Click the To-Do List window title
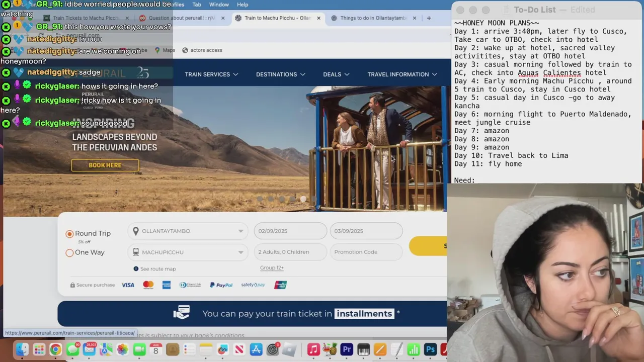 pyautogui.click(x=534, y=10)
